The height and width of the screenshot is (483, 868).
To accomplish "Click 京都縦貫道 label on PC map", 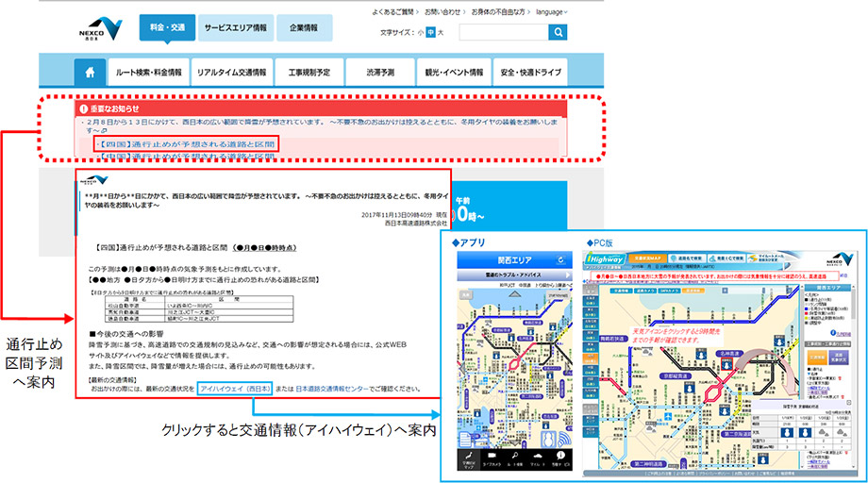I will coord(675,375).
